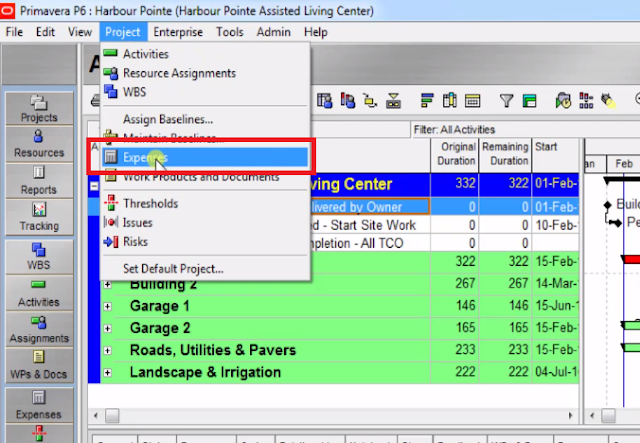Choose WBS from the Project menu
The width and height of the screenshot is (640, 443).
click(x=204, y=92)
